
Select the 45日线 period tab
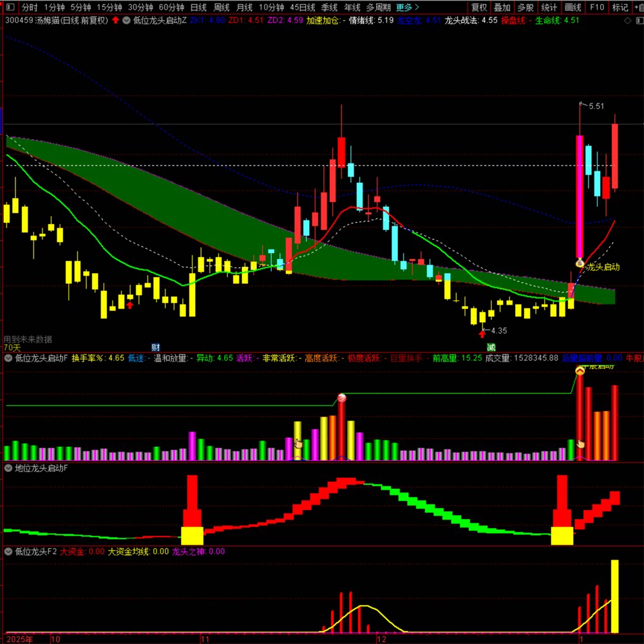coord(302,7)
